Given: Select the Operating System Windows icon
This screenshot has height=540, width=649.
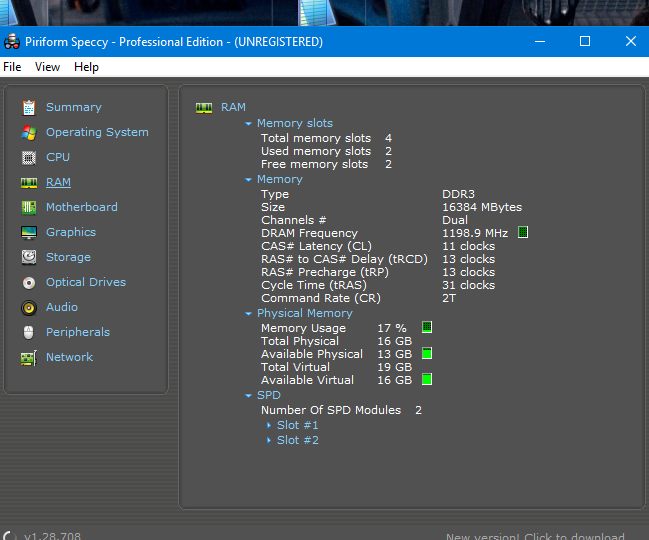Looking at the screenshot, I should [28, 132].
